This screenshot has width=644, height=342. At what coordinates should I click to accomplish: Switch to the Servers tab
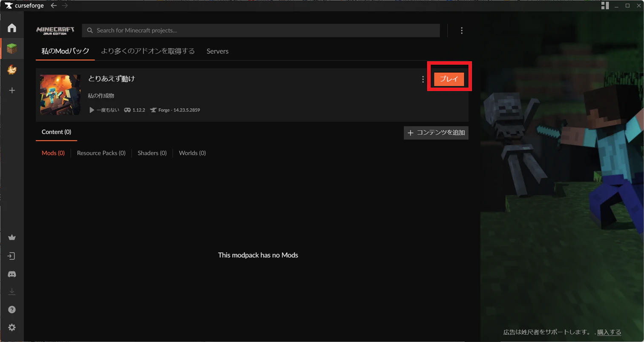(x=218, y=51)
